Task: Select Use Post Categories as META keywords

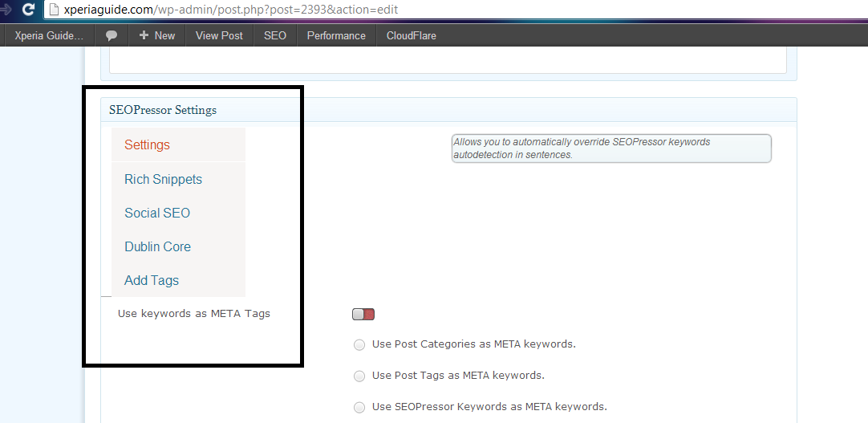Action: [359, 345]
